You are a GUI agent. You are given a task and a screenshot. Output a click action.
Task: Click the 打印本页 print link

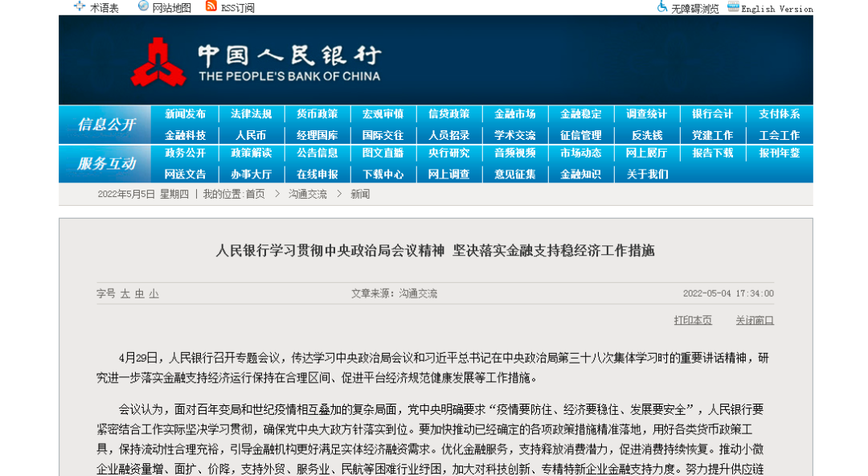click(692, 320)
